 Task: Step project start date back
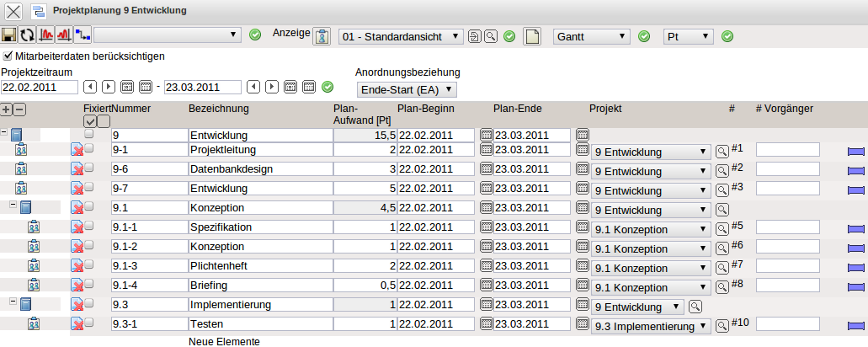(x=90, y=87)
